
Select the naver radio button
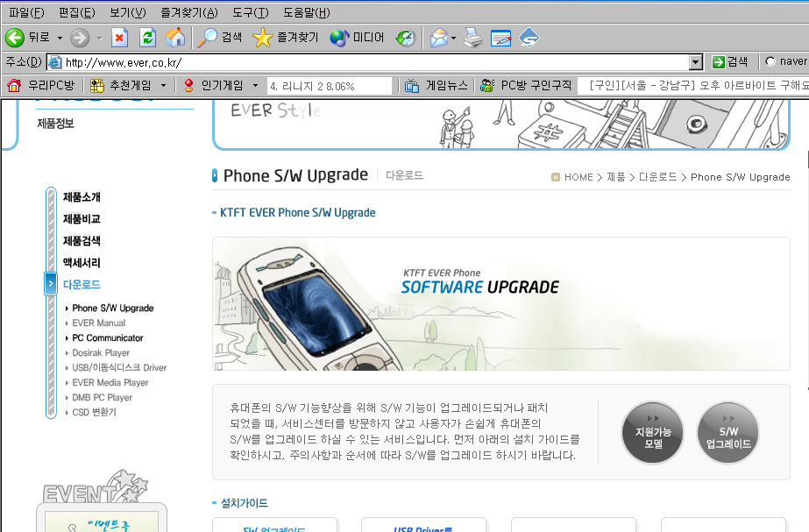(770, 62)
